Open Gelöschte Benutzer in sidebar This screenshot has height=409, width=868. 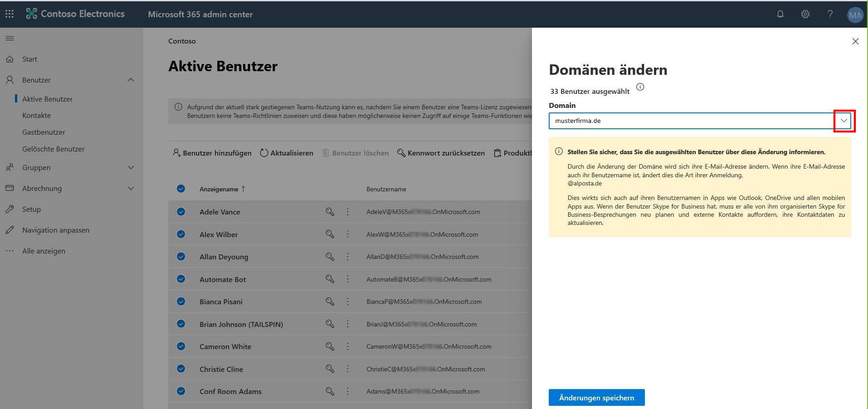53,149
